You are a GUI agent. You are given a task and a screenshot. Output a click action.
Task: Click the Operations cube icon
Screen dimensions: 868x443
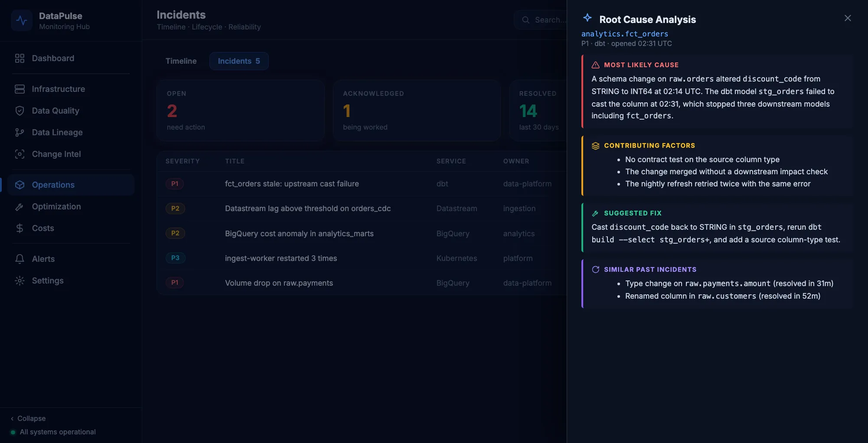(20, 185)
